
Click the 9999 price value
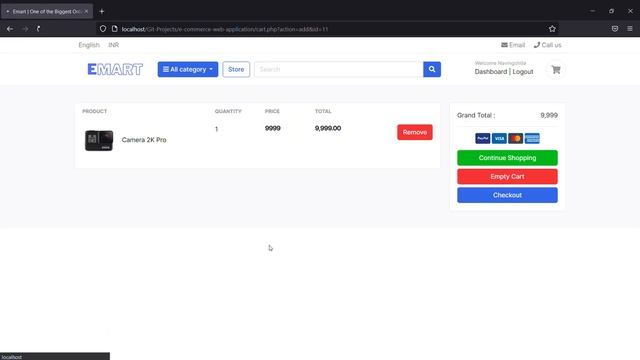tap(273, 128)
